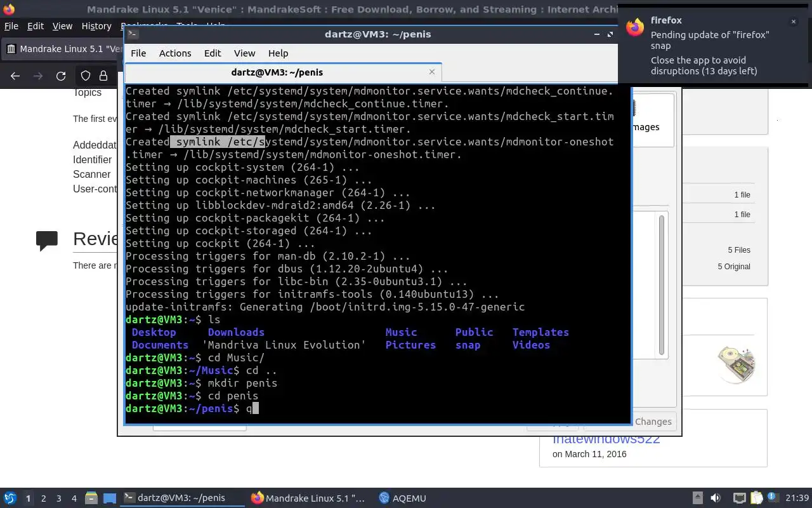Click the update notifier tray icon
812x508 pixels.
pos(773,498)
